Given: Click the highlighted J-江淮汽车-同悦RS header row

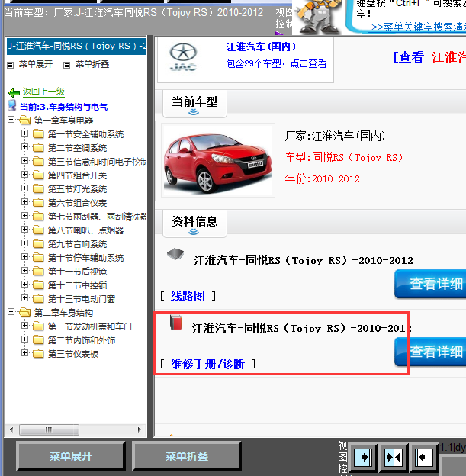Looking at the screenshot, I should (76, 46).
